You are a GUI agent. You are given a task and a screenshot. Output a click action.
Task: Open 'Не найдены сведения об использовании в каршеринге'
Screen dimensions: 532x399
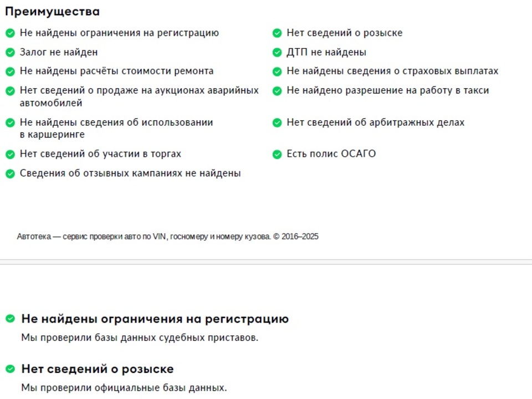(x=116, y=128)
